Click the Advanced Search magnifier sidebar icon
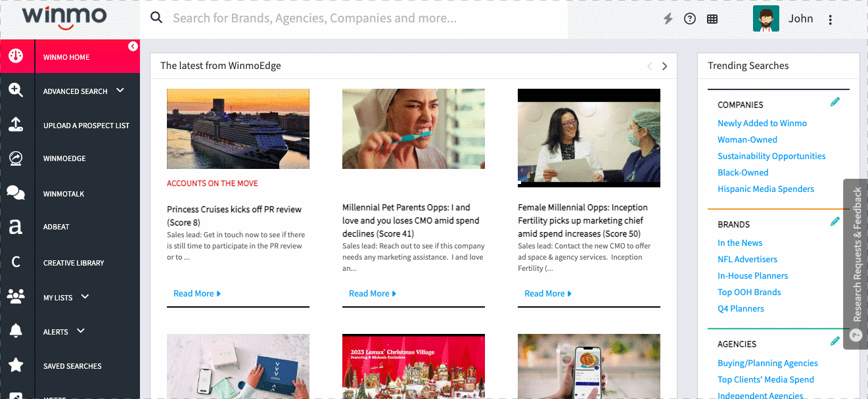 (16, 91)
